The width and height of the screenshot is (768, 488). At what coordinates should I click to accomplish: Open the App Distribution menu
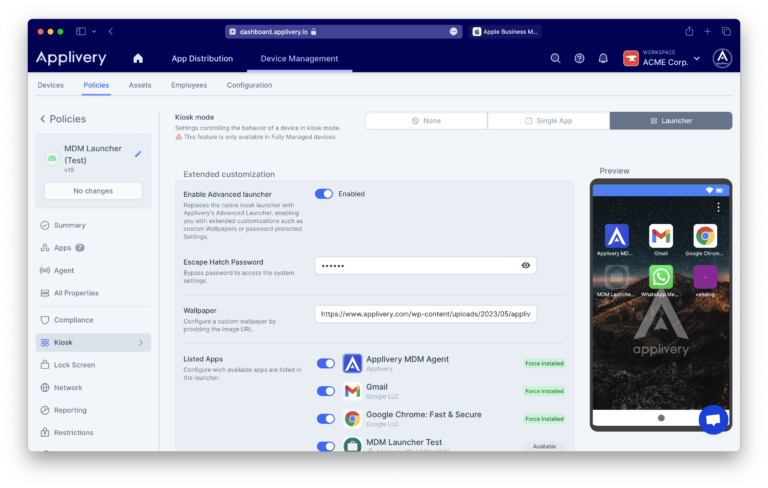pyautogui.click(x=202, y=58)
